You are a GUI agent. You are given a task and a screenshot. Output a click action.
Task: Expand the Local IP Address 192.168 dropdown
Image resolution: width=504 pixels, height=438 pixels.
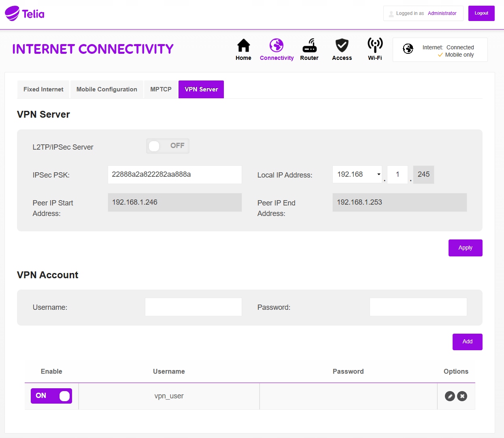[357, 175]
